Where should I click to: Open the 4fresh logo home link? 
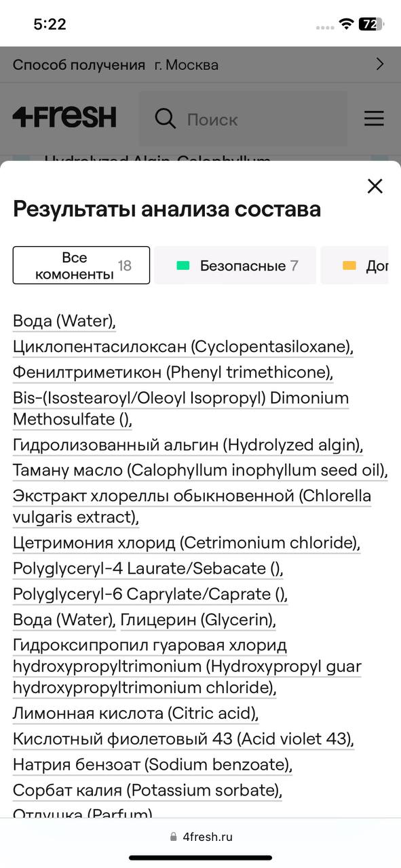64,117
